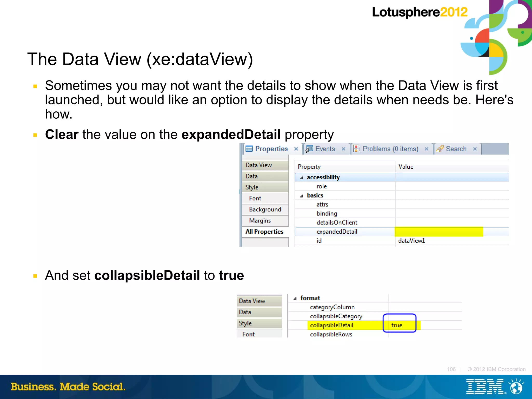Select the expandedDetail property name

click(337, 232)
